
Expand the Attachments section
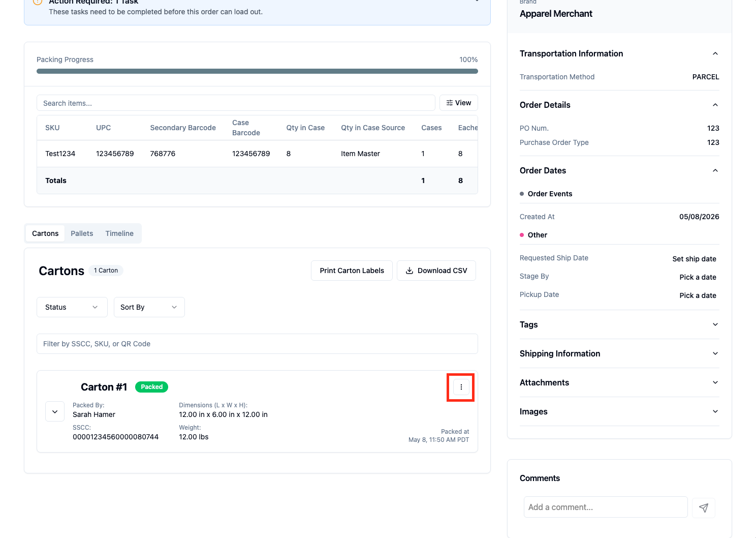pyautogui.click(x=619, y=382)
